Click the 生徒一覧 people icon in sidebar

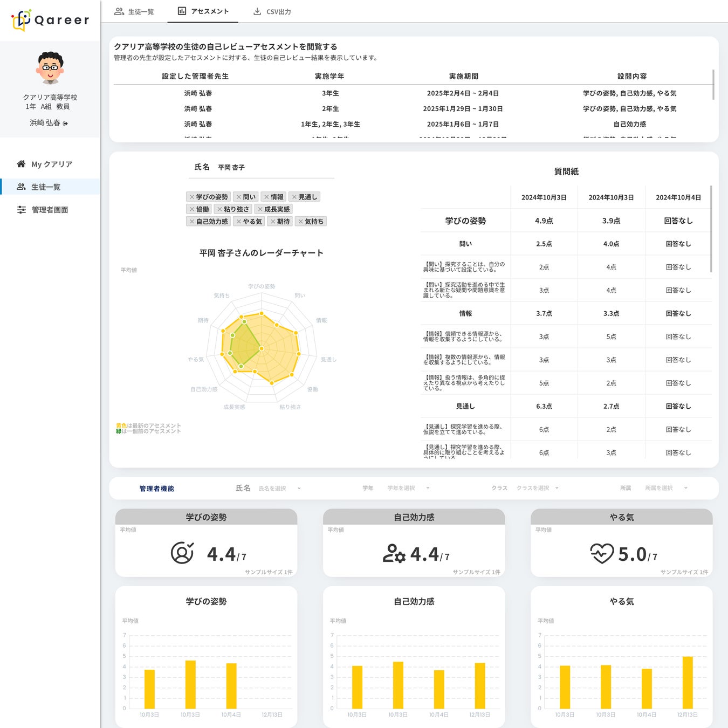click(x=21, y=187)
